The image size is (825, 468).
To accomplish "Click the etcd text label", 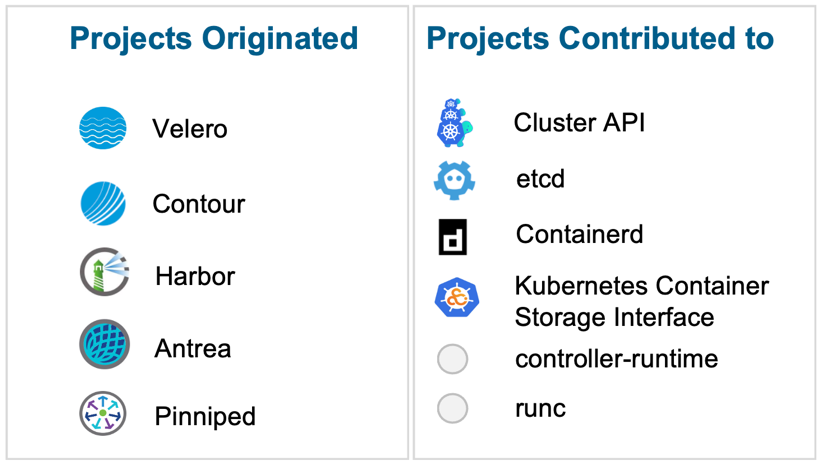I will click(x=540, y=179).
